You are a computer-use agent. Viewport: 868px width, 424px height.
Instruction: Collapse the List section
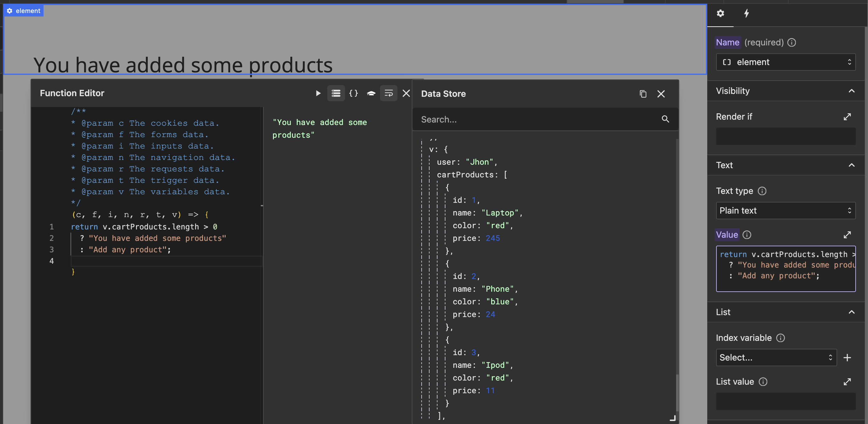851,312
